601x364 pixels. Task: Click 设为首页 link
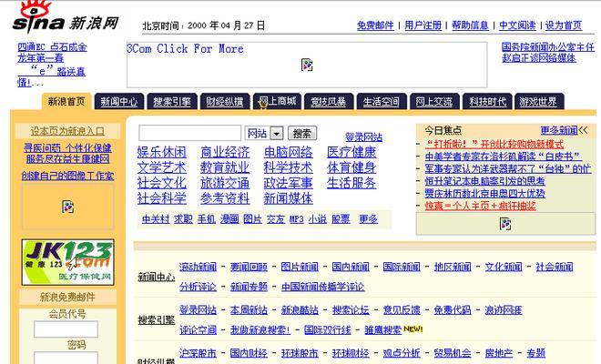tap(564, 25)
